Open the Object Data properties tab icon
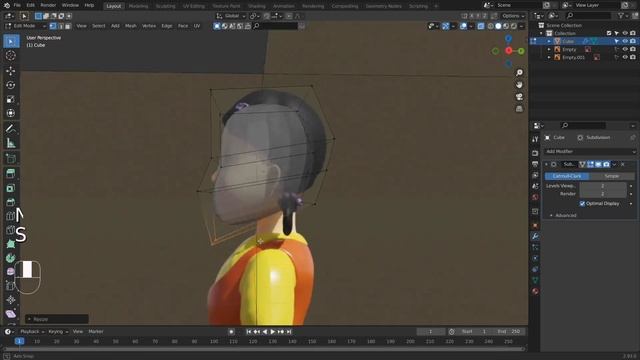Viewport: 640px width, 360px height. 535,280
